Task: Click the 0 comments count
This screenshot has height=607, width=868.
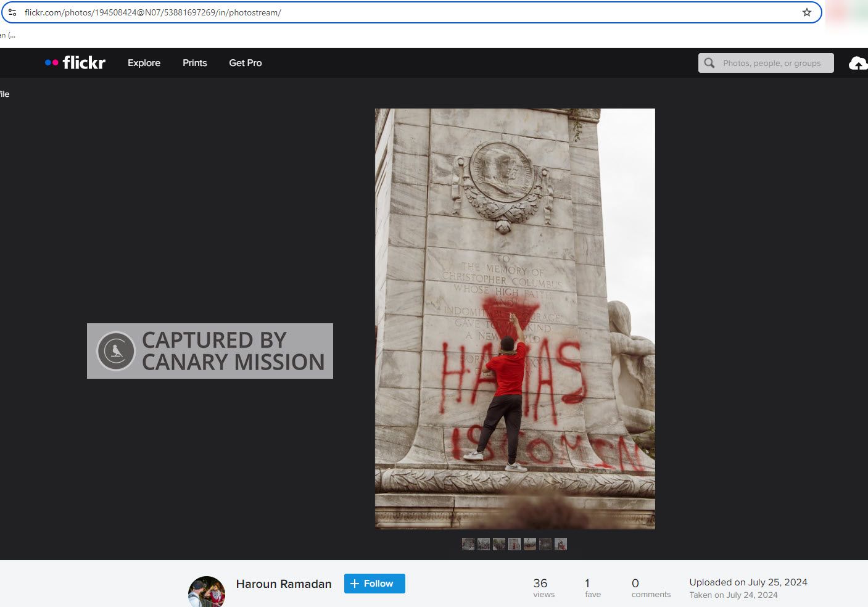Action: [650, 588]
